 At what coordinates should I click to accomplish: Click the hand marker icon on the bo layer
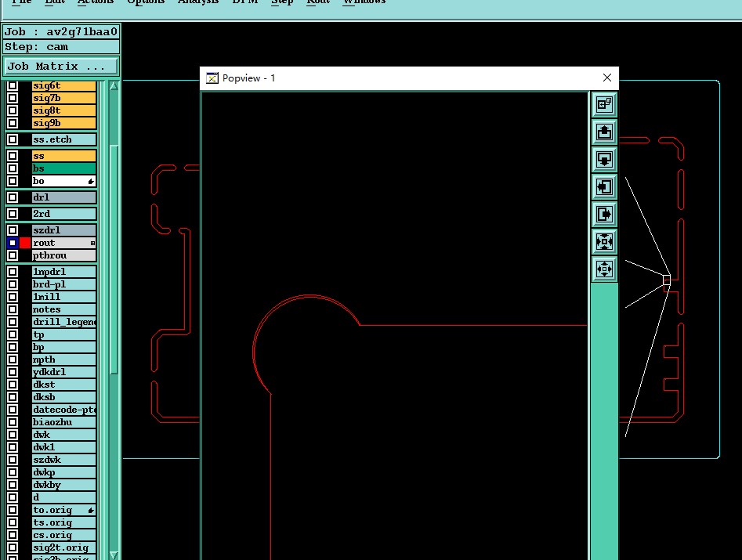click(91, 181)
